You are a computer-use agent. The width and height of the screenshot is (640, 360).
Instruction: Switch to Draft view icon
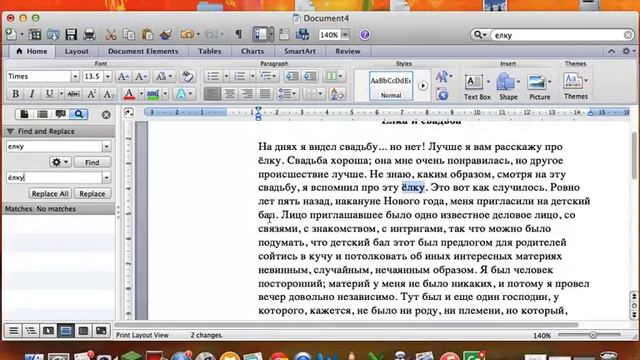(13, 330)
